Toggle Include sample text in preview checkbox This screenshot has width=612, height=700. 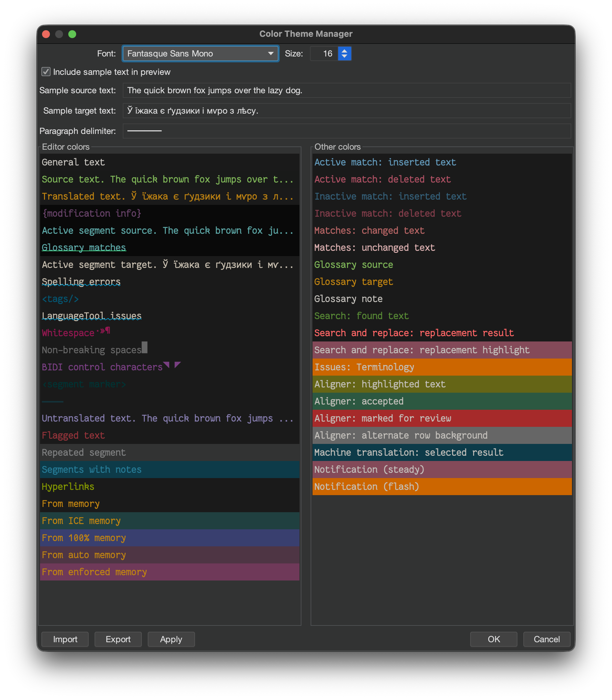[46, 72]
